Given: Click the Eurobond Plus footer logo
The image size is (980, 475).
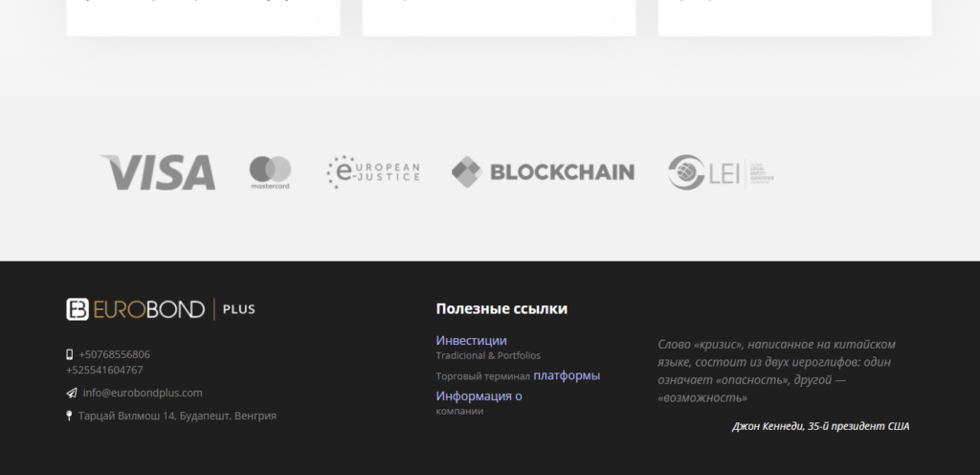Looking at the screenshot, I should 161,309.
